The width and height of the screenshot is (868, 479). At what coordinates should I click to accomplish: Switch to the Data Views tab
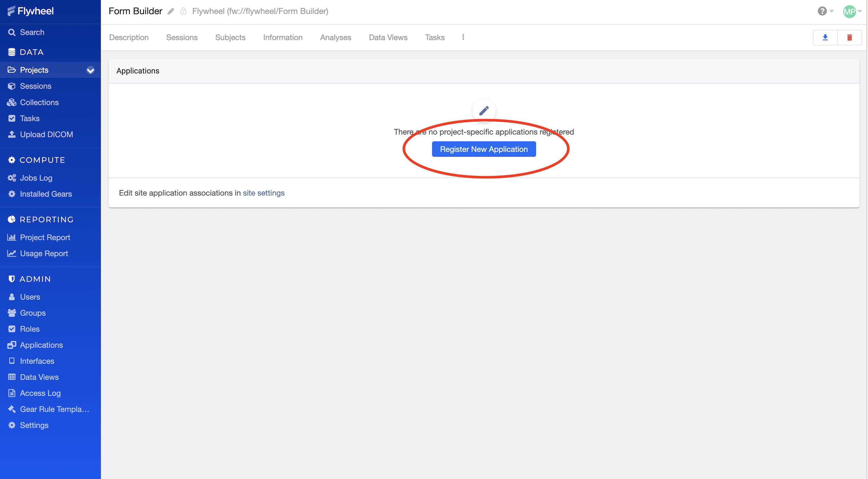388,37
